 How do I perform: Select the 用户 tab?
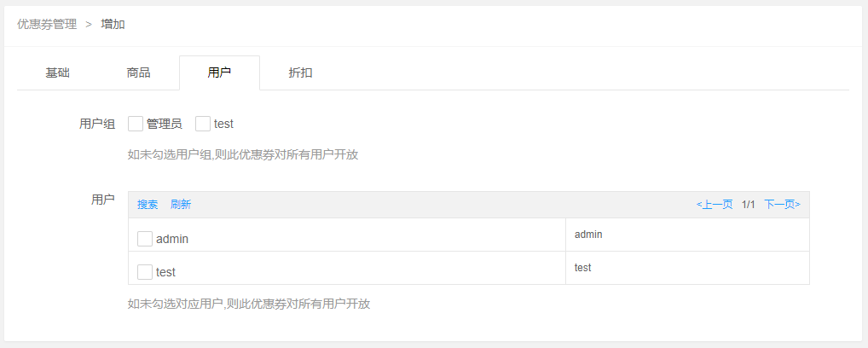click(x=219, y=72)
